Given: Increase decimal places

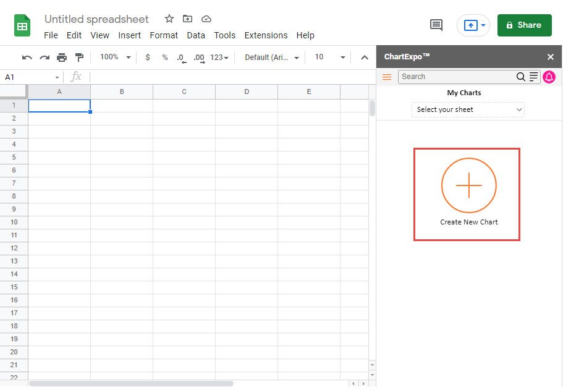Looking at the screenshot, I should pos(199,58).
